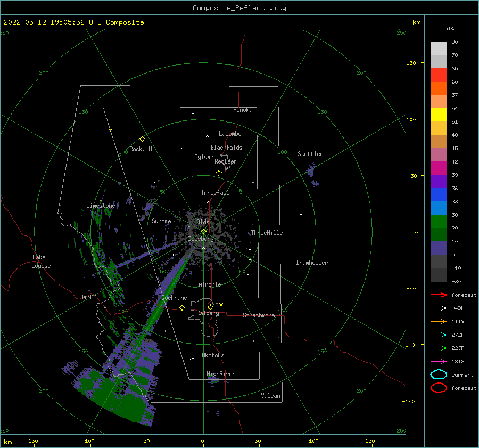This screenshot has height=448, width=479.
Task: Click the ThreeHills town label
Action: [267, 233]
